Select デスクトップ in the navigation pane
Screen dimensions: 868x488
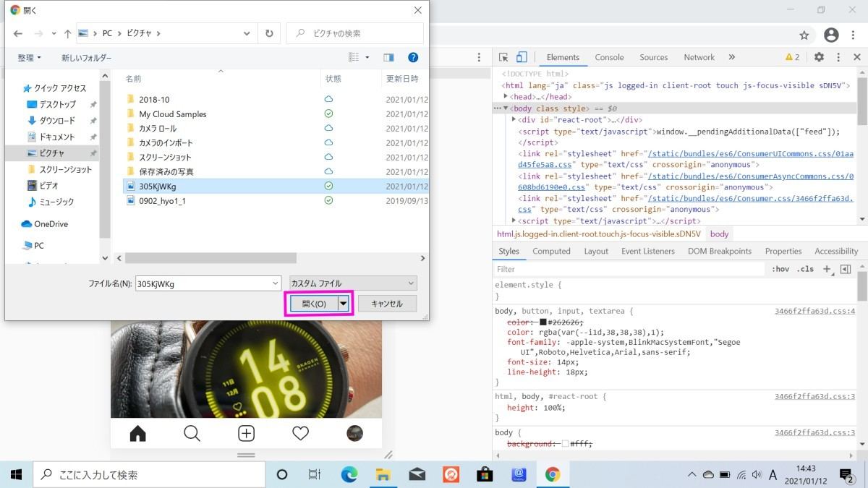(57, 104)
